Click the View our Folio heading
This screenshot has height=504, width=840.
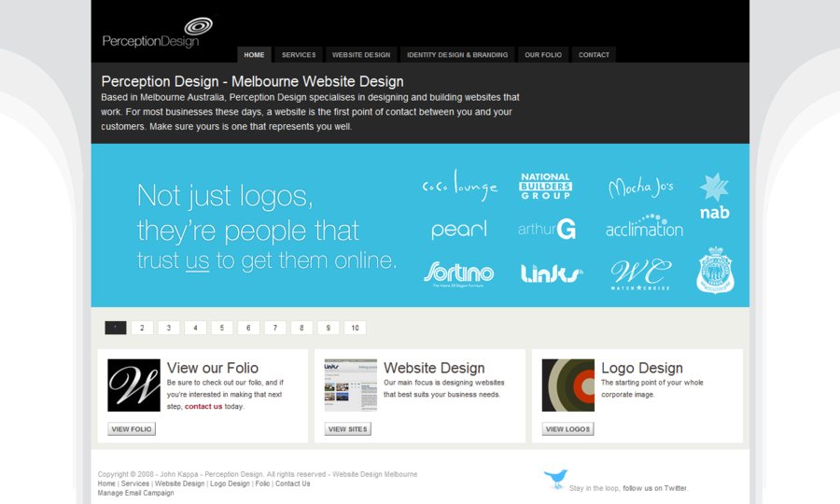(x=213, y=368)
